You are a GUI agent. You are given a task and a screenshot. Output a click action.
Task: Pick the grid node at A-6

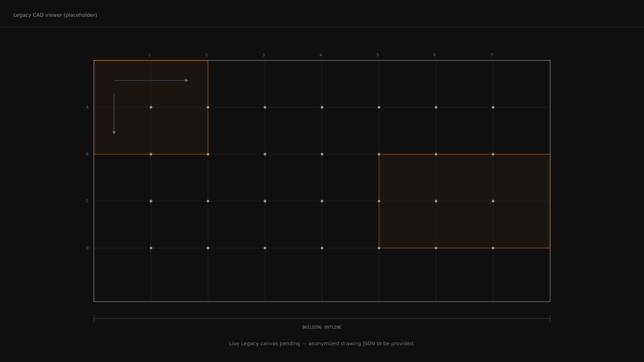pyautogui.click(x=436, y=107)
